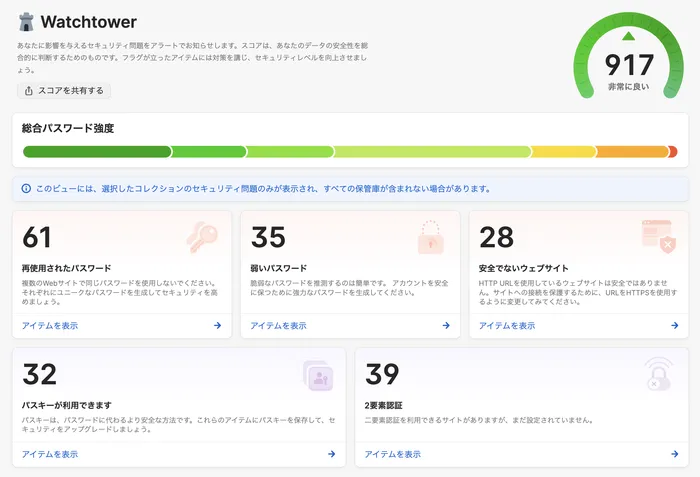Open アイテムを表示 under 2要素認証

(393, 454)
